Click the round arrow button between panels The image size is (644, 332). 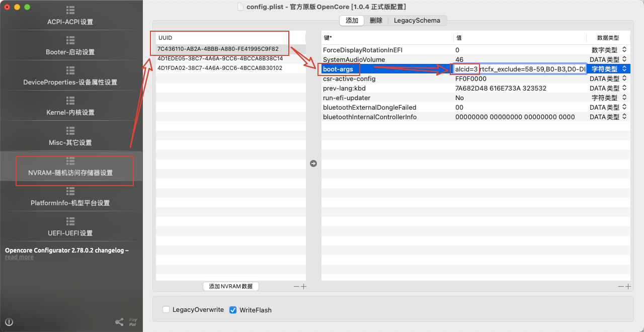[313, 163]
